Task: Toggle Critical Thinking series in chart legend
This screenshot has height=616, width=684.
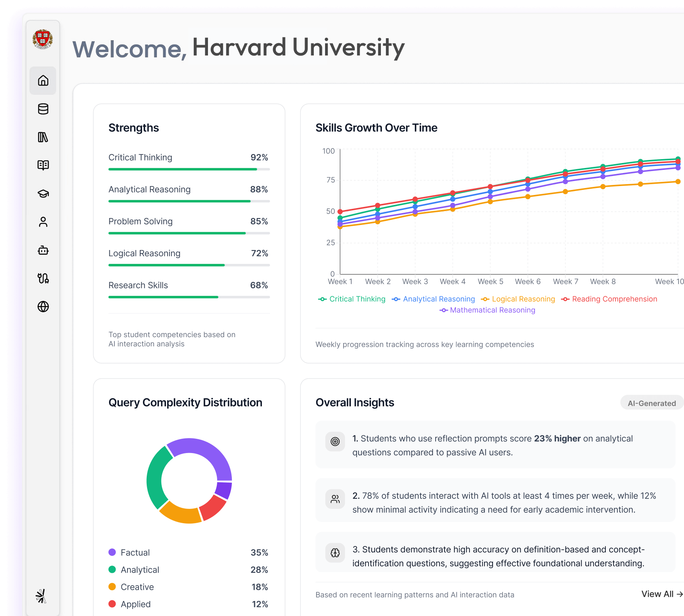Action: pos(352,299)
